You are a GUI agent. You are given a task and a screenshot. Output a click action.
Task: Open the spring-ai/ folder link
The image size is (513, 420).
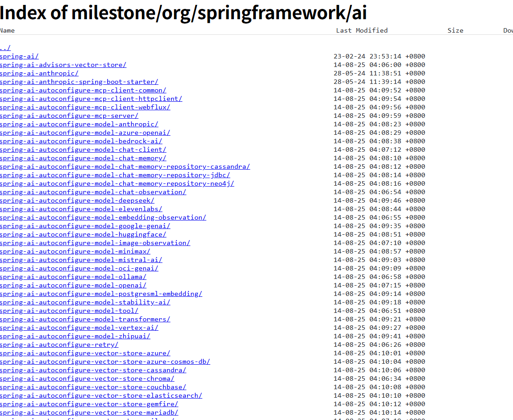(x=19, y=56)
